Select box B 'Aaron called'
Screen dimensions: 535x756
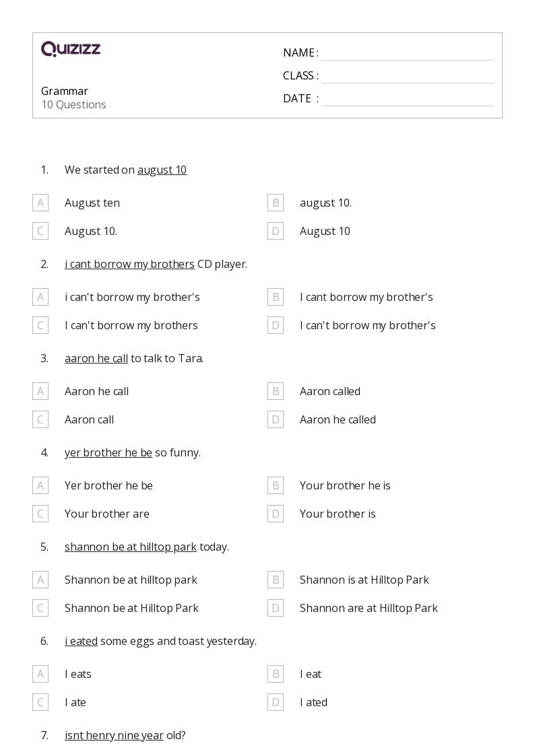[276, 392]
